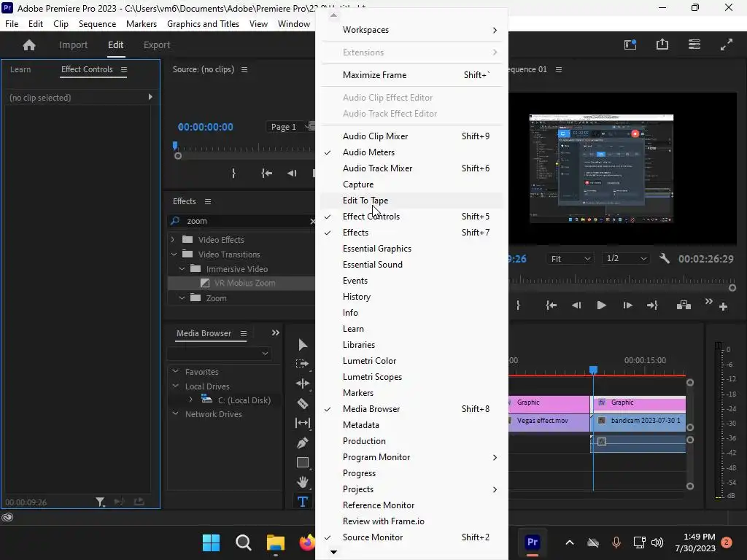The height and width of the screenshot is (560, 747).
Task: Switch to the Export tab
Action: point(157,44)
